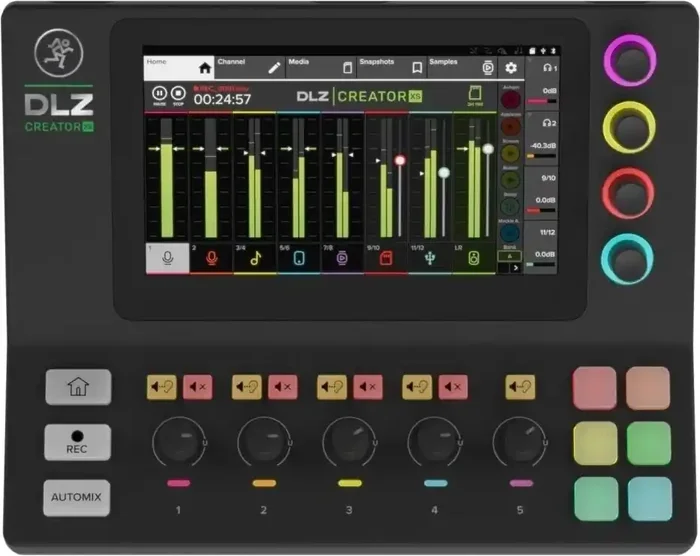Image resolution: width=700 pixels, height=556 pixels.
Task: Hit the bright green sample pad beside the yellow pad
Action: point(649,443)
